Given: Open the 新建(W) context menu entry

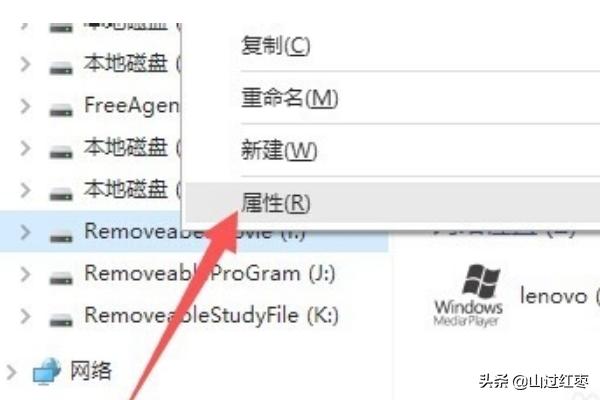Looking at the screenshot, I should (279, 150).
